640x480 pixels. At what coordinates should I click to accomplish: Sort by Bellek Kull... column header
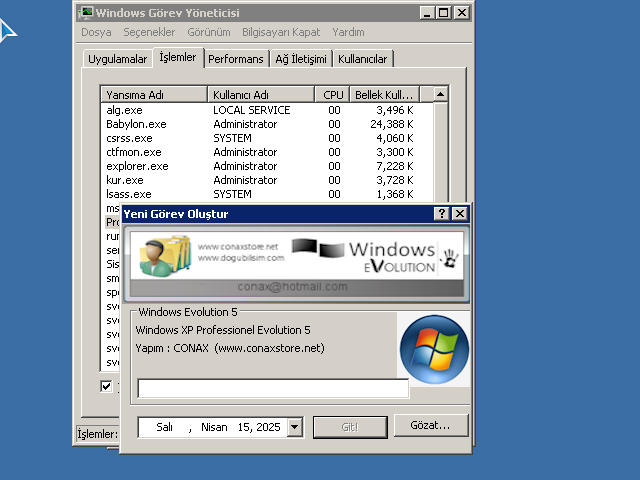384,95
